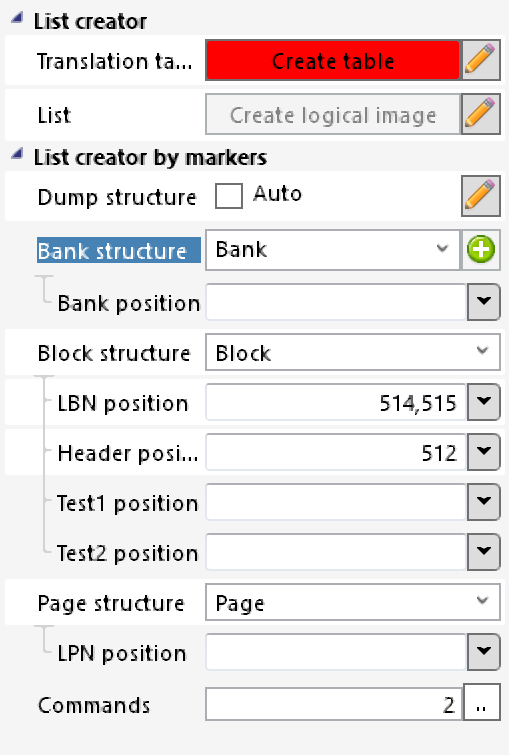The height and width of the screenshot is (755, 509).
Task: Enable the Auto checkbox for Dump structure
Action: 229,196
